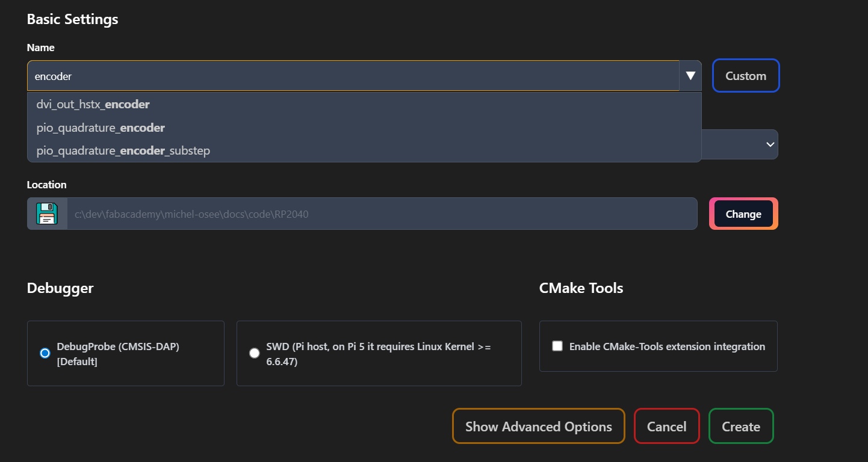The width and height of the screenshot is (868, 462).
Task: Click Change to pick a new location
Action: (x=743, y=214)
